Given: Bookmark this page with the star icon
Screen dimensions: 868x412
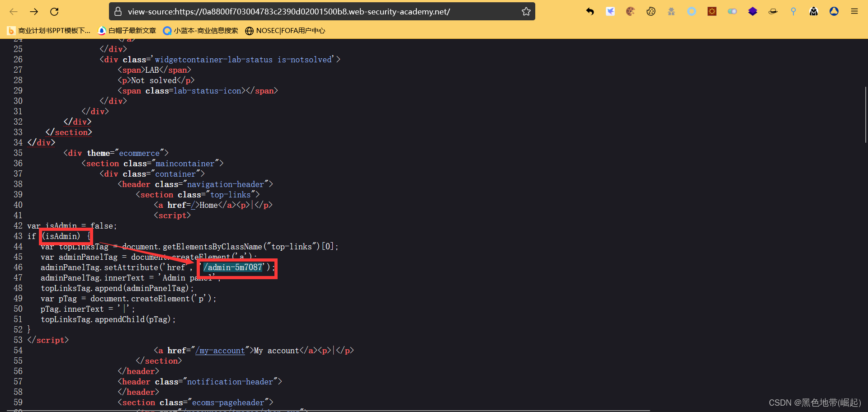Looking at the screenshot, I should tap(526, 12).
